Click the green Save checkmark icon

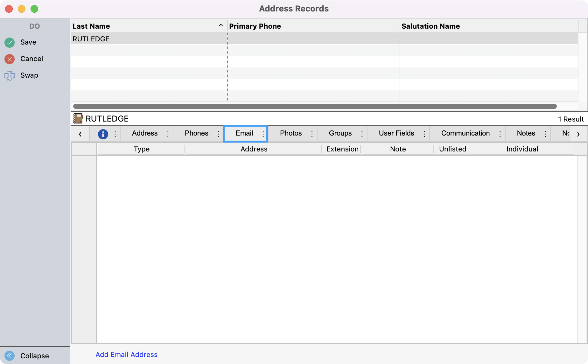pyautogui.click(x=10, y=42)
